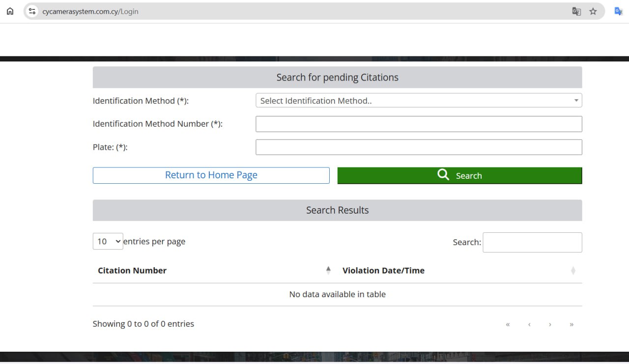Open site information icon in address bar
Screen dimensions: 629x364
tap(32, 11)
